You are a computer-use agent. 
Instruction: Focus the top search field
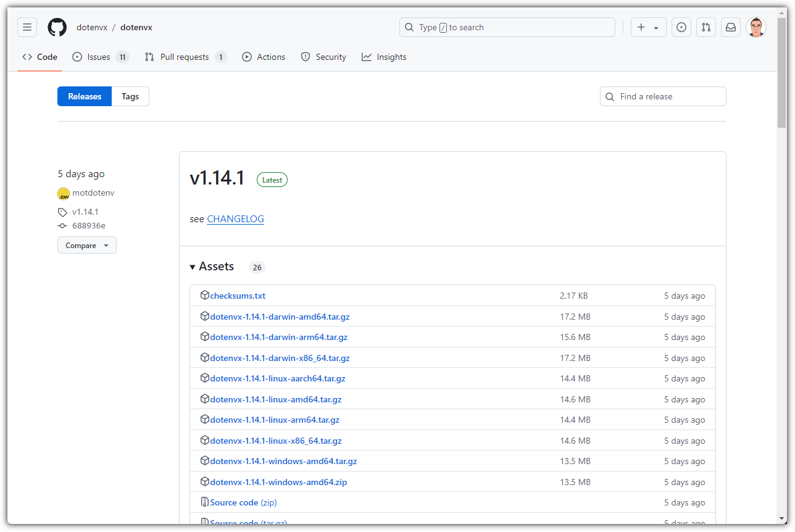(507, 27)
